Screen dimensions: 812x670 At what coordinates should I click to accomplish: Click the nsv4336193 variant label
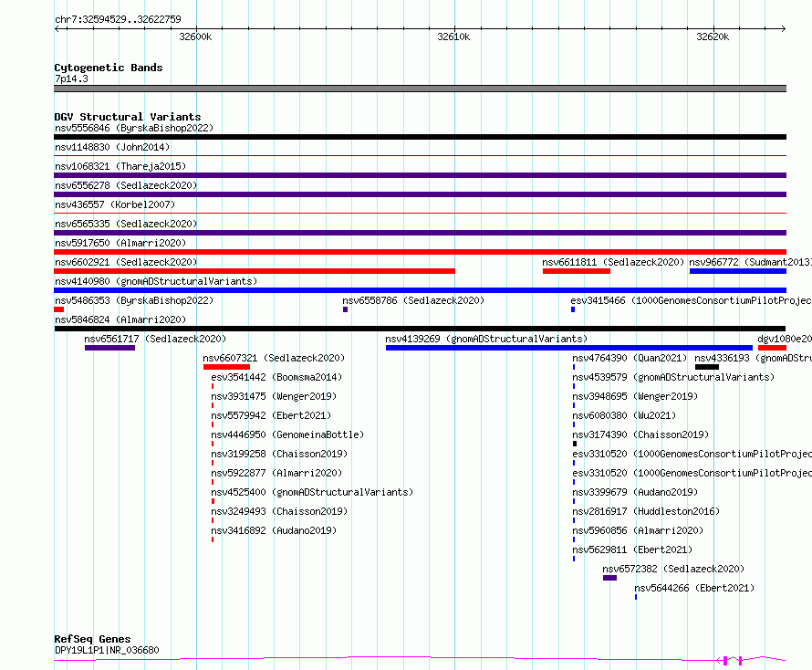click(x=753, y=358)
